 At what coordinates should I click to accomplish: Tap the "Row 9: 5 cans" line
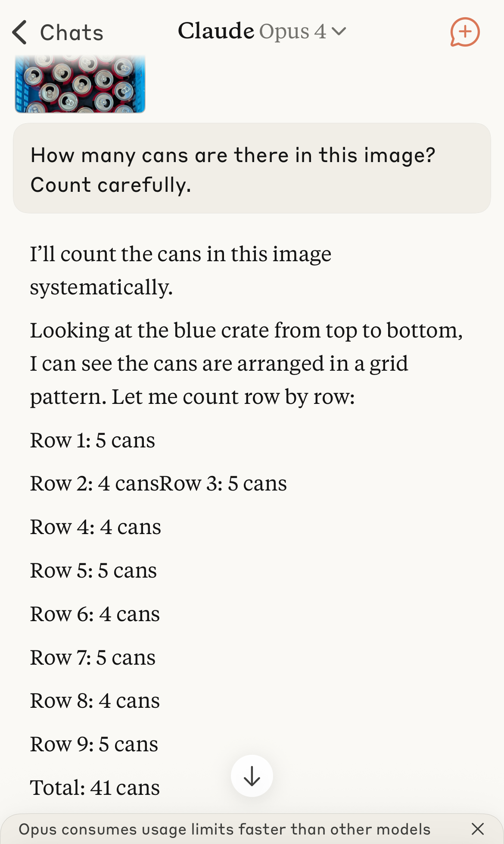pos(94,744)
